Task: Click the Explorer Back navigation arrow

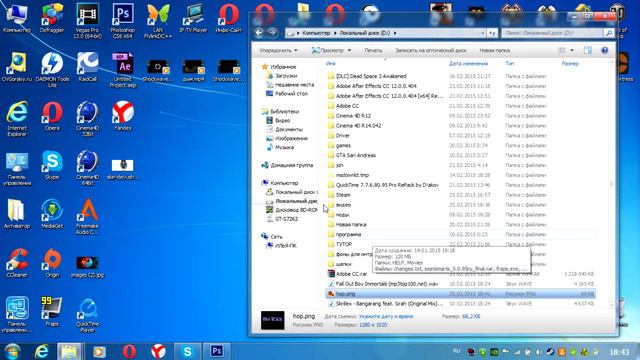Action: tap(259, 33)
